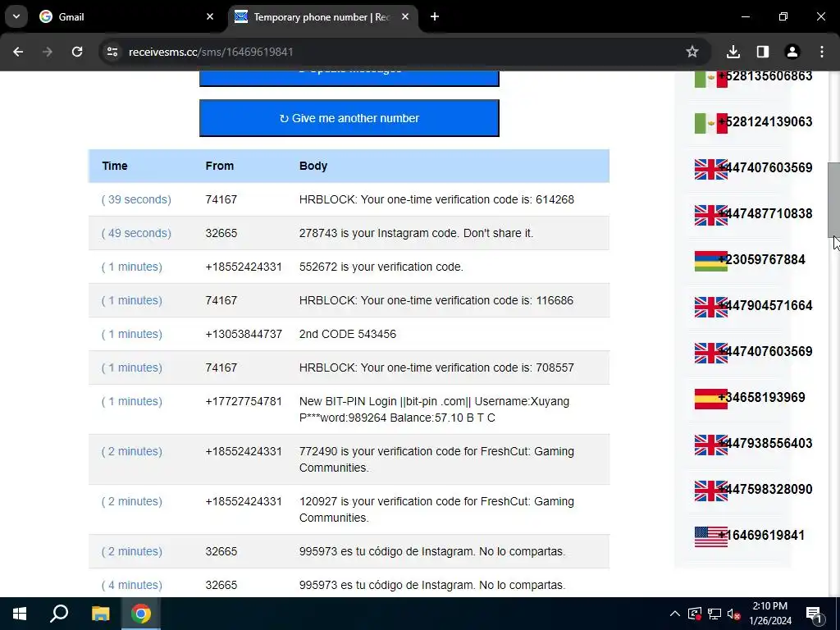Click the network tray icon
Viewport: 840px width, 630px height.
(714, 614)
